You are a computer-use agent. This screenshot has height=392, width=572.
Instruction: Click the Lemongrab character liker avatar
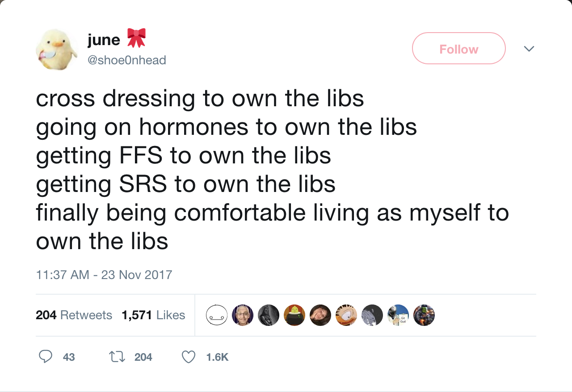click(294, 315)
